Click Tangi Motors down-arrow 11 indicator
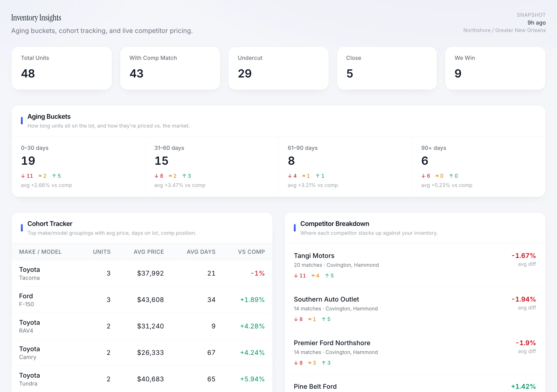The image size is (557, 392). click(x=300, y=276)
